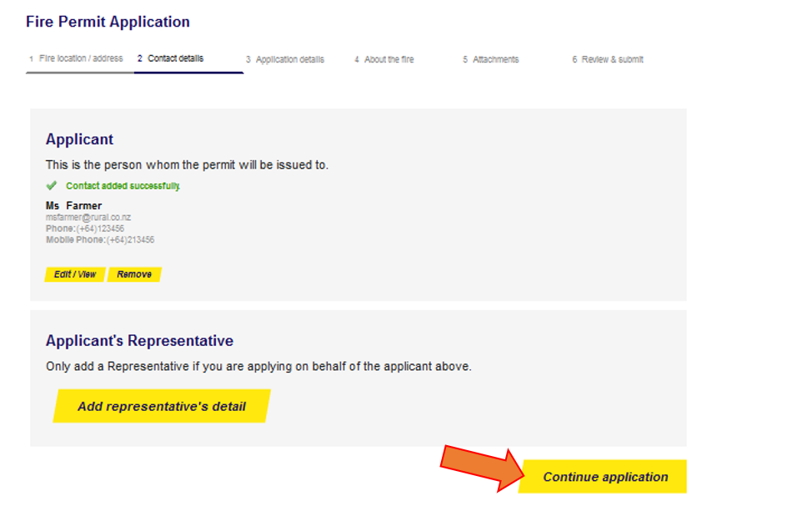This screenshot has height=526, width=812.
Task: Click the msfarmer@rural.co.nz email address
Action: pyautogui.click(x=88, y=218)
